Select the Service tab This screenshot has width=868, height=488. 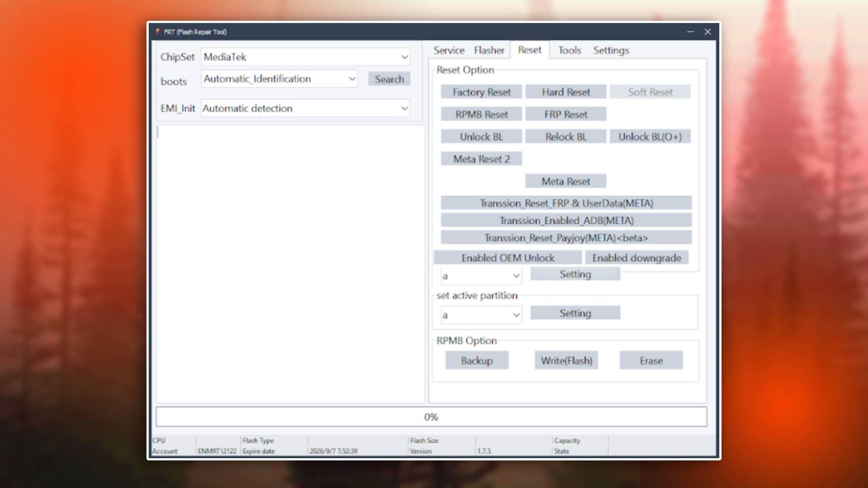tap(449, 50)
